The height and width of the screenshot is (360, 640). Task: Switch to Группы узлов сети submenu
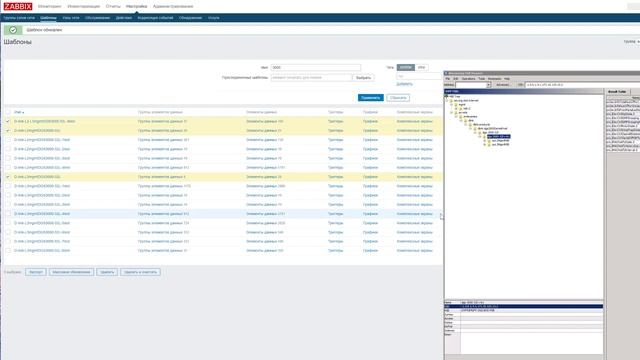click(19, 18)
